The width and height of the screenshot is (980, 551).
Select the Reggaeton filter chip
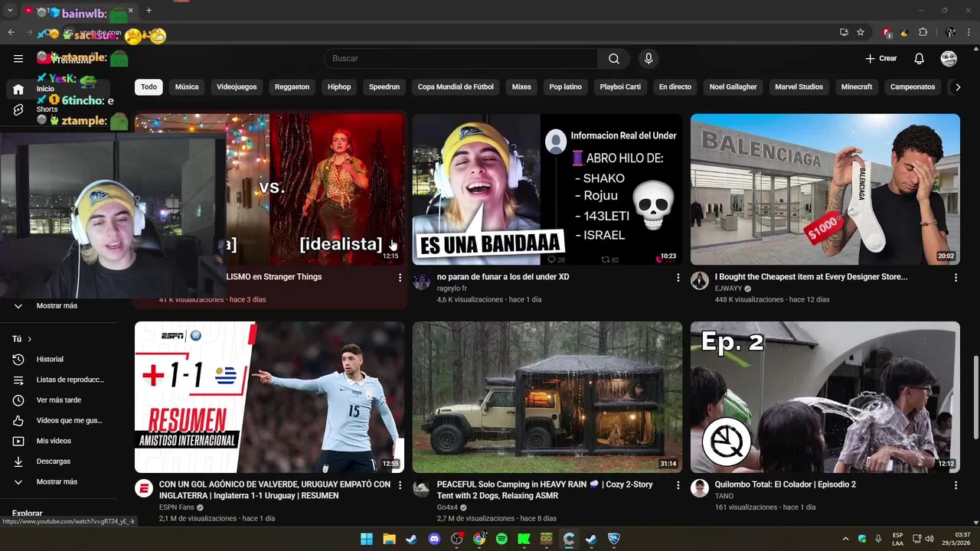[x=292, y=87]
